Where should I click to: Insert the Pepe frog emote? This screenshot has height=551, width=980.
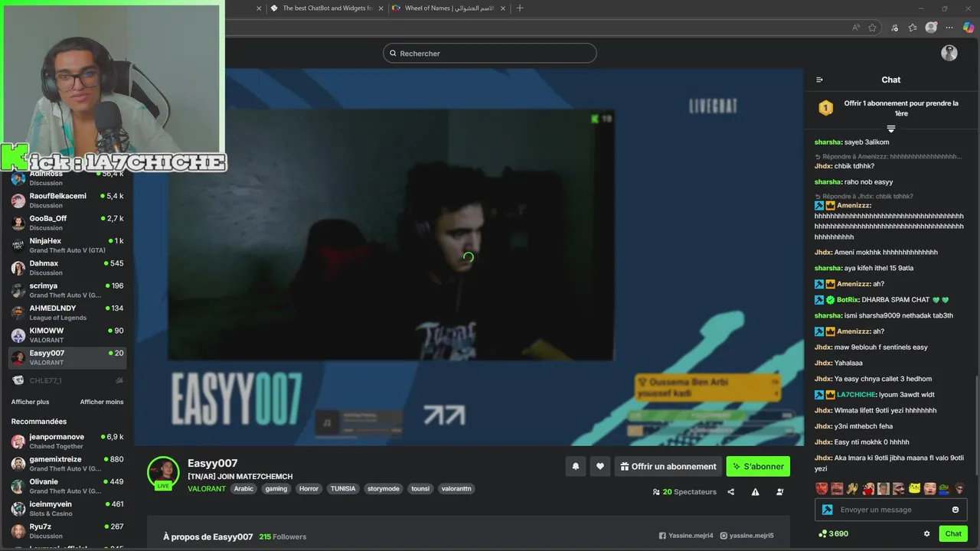pyautogui.click(x=945, y=488)
